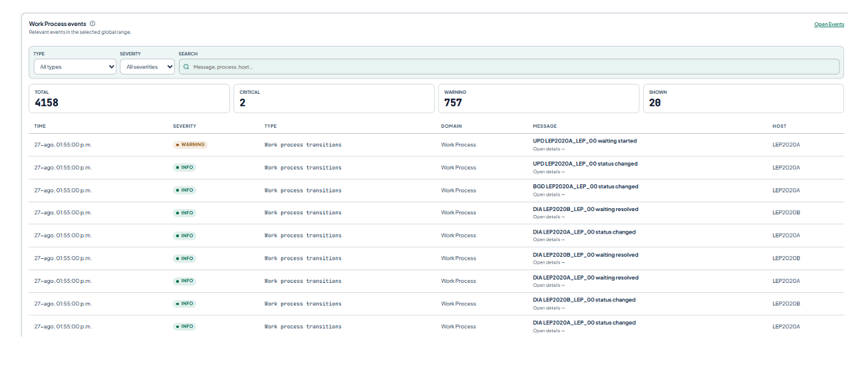Click host LEP2020B in the DIA status changed row
Screen dimensions: 868x372
pos(786,303)
